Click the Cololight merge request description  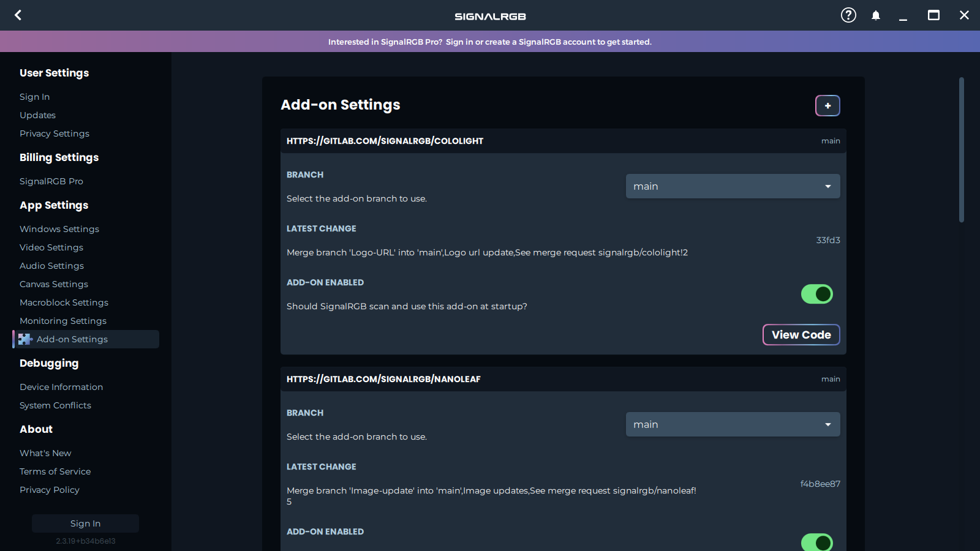(x=487, y=252)
